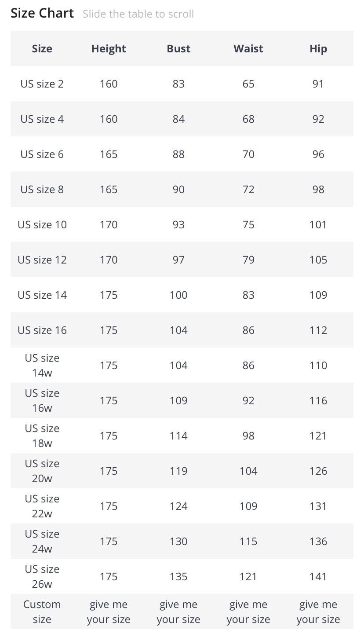Viewport: 364px width, 630px height.
Task: Select the Height column header
Action: [109, 49]
